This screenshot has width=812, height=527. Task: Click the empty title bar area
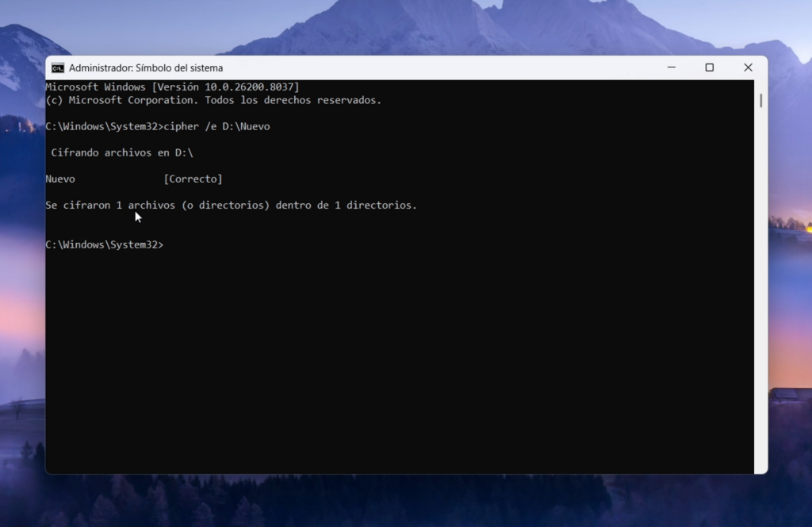[436, 67]
